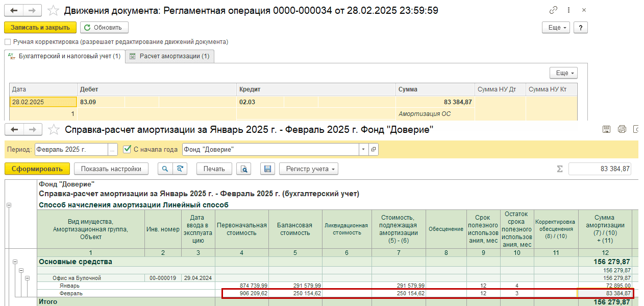Viewport: 644px width, 306px height.
Task: Print the report with the top-right printer icon
Action: 622,129
